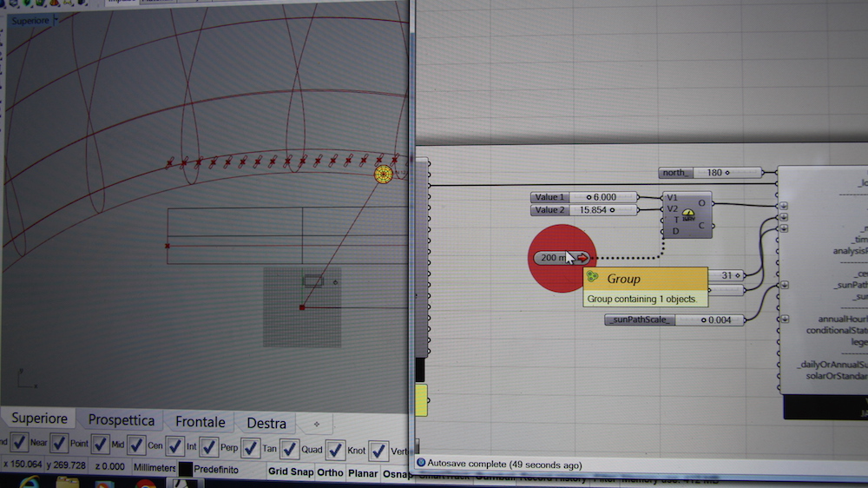Image resolution: width=868 pixels, height=488 pixels.
Task: Toggle the Vert object snap checkbox
Action: pyautogui.click(x=378, y=451)
